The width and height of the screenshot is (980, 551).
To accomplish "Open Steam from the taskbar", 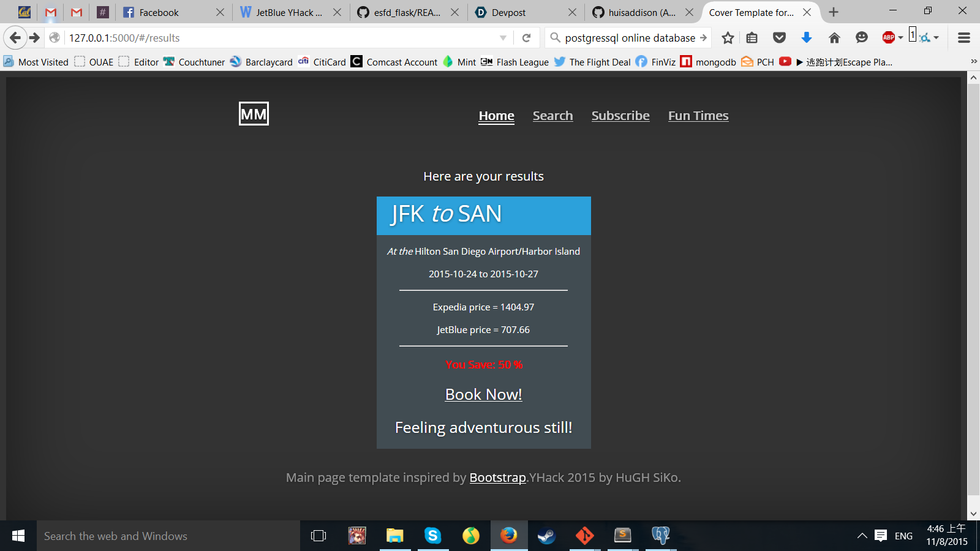I will (x=546, y=536).
